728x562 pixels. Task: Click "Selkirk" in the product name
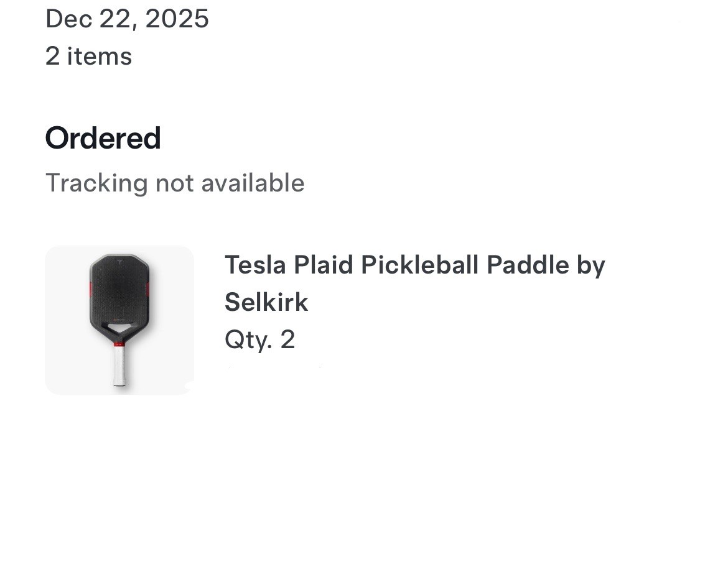[266, 303]
